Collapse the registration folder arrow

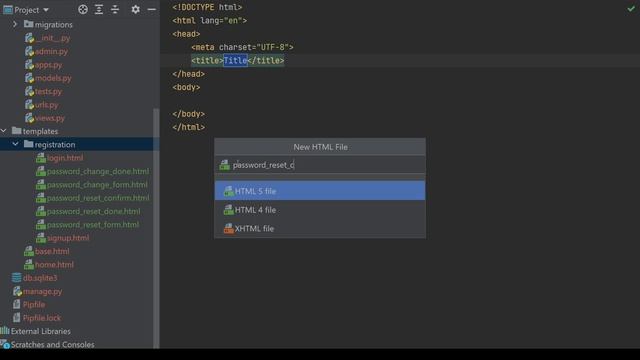point(15,144)
